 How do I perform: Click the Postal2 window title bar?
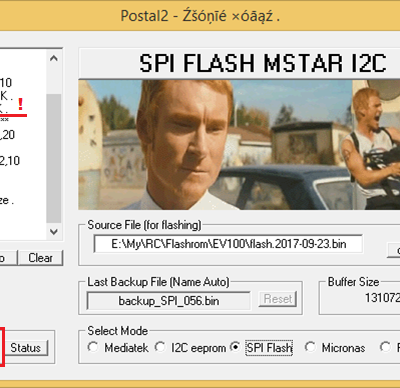click(200, 16)
